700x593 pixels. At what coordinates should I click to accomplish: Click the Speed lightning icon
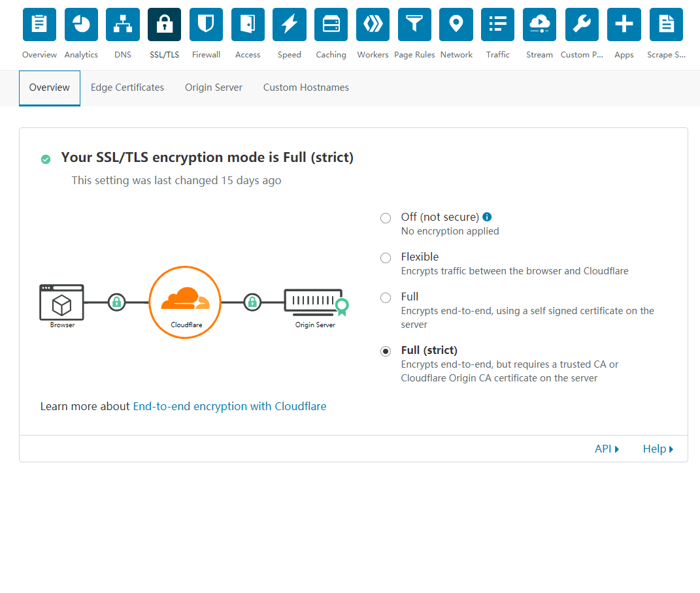point(289,24)
